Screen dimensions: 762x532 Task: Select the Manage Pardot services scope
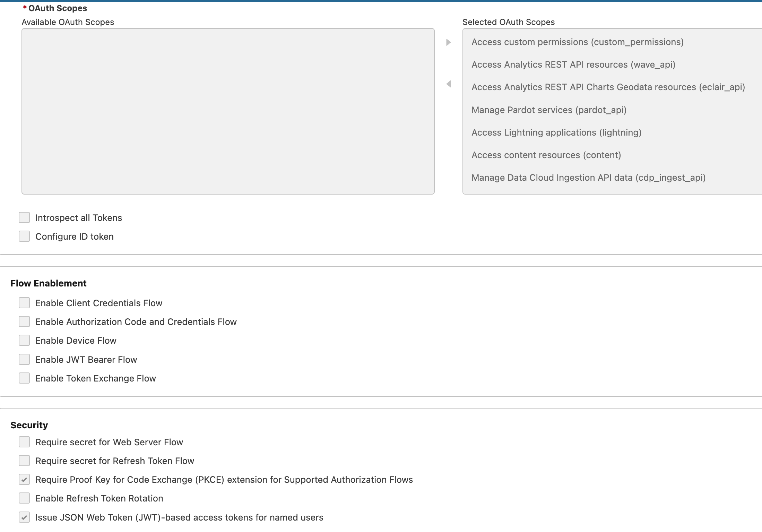tap(549, 110)
